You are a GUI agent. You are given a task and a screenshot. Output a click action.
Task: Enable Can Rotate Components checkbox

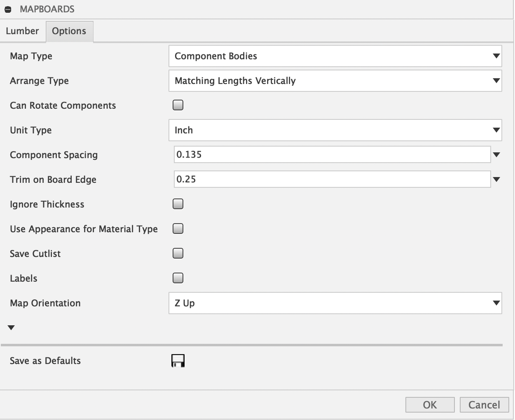click(x=178, y=105)
